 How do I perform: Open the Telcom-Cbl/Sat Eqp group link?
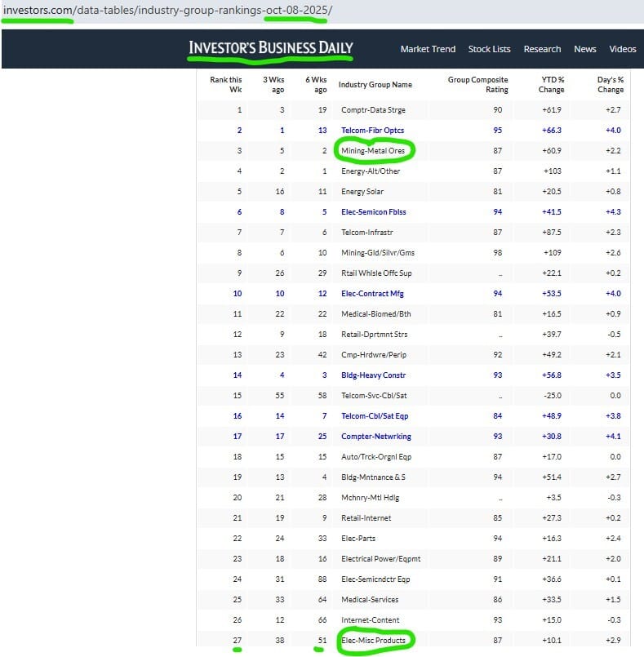tap(375, 416)
